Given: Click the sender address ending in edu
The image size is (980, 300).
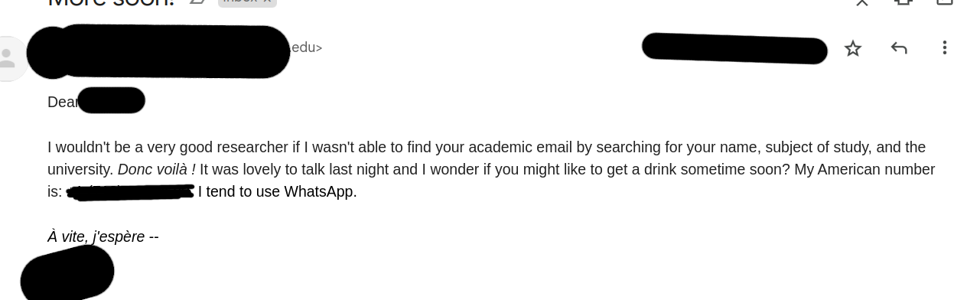Looking at the screenshot, I should point(174,48).
